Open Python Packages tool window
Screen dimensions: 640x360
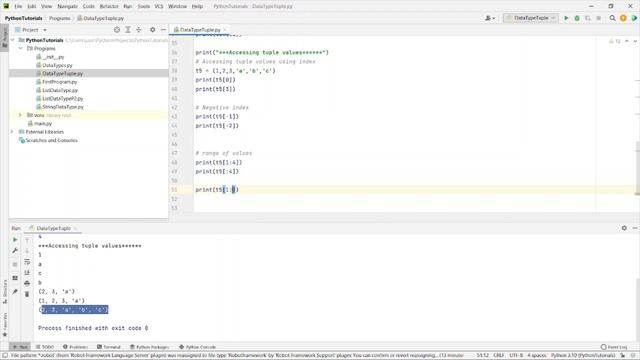click(149, 347)
